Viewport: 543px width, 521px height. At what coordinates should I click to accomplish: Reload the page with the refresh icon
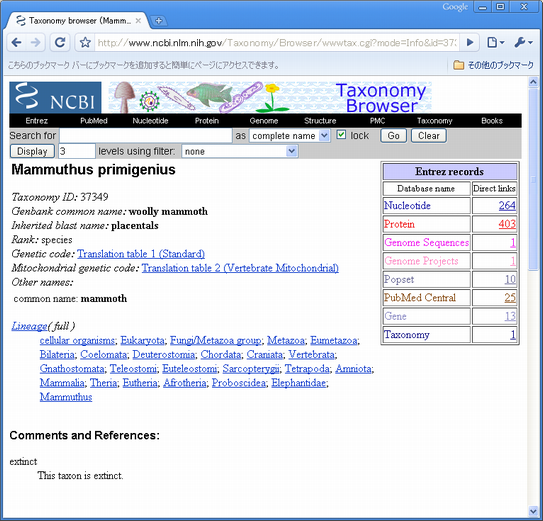click(60, 43)
